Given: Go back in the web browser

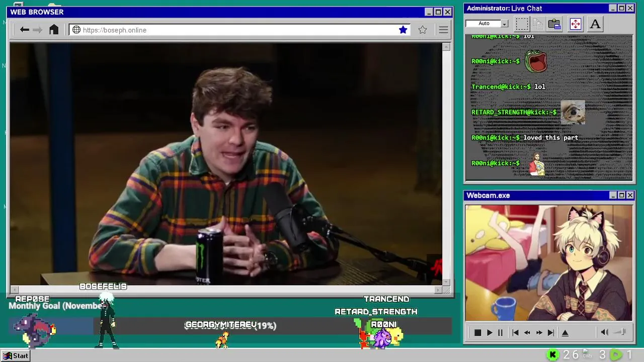Looking at the screenshot, I should [x=24, y=30].
